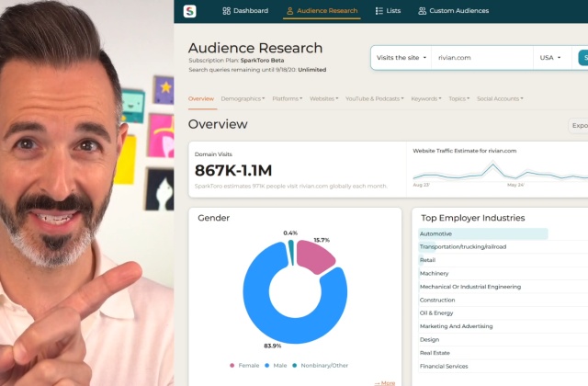Click the website traffic estimate chart

click(500, 172)
